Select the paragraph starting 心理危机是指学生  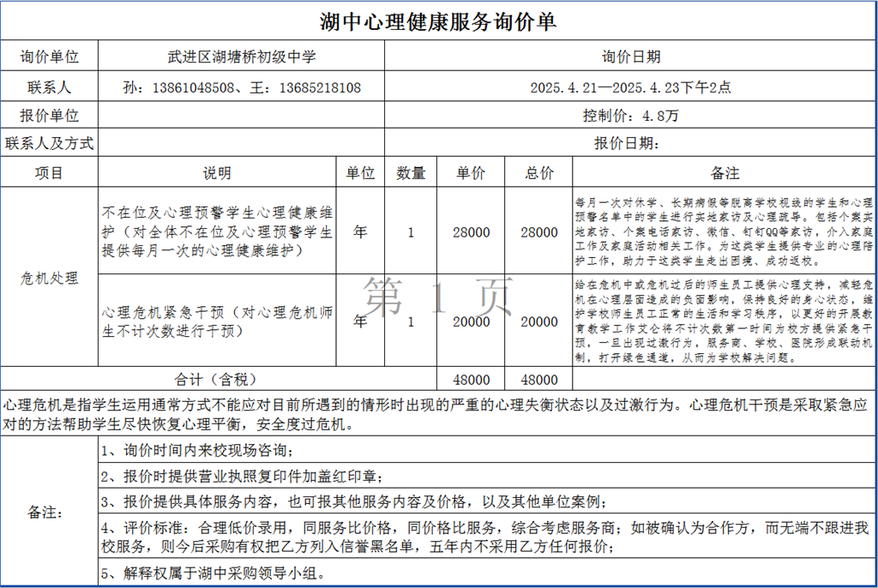438,414
